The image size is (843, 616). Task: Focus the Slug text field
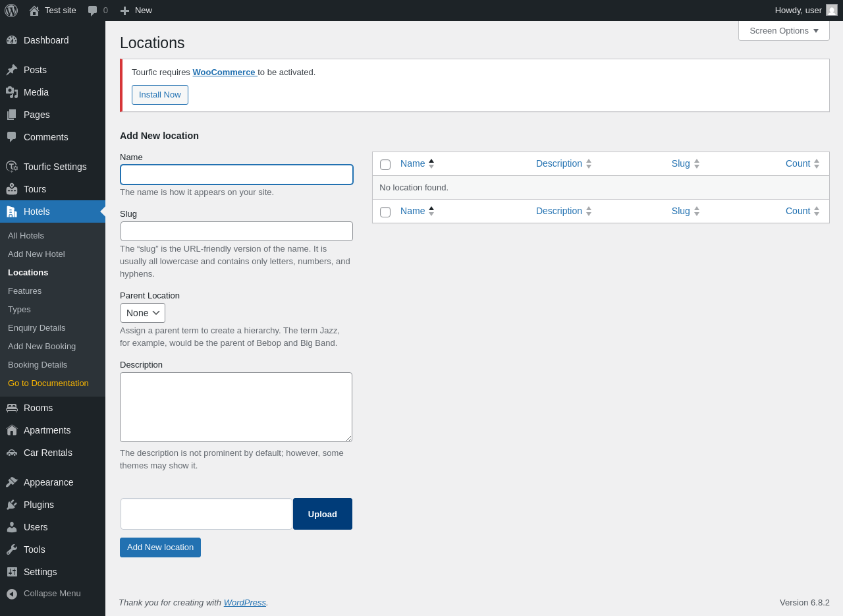236,231
